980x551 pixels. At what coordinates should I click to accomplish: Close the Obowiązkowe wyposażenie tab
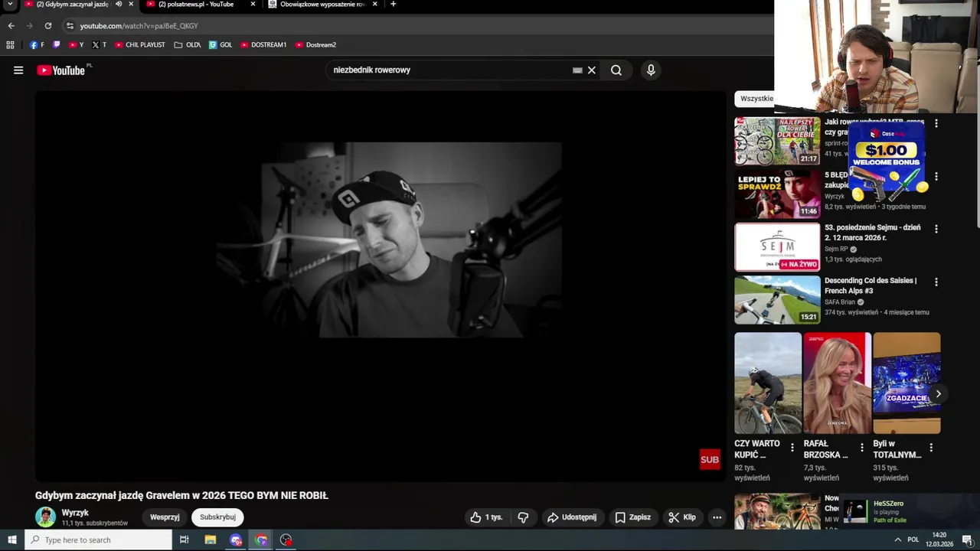(x=374, y=4)
